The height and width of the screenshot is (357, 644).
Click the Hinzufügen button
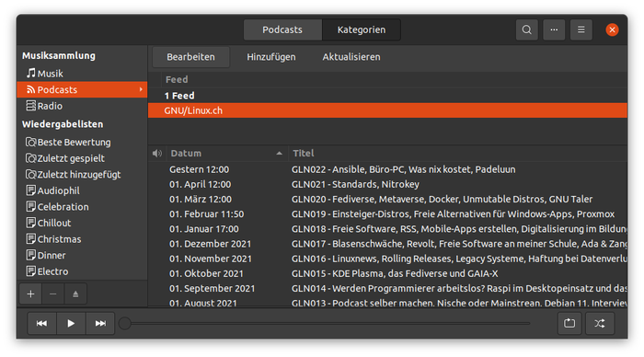pos(271,57)
